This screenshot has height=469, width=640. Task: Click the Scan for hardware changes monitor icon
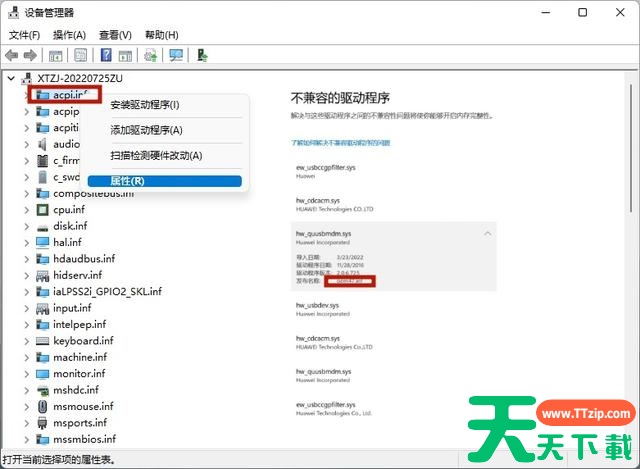pos(176,55)
